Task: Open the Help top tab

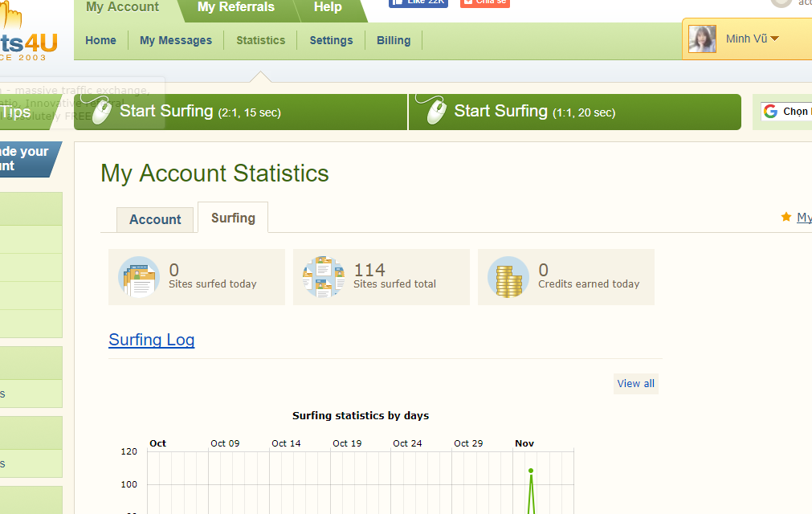Action: [328, 8]
